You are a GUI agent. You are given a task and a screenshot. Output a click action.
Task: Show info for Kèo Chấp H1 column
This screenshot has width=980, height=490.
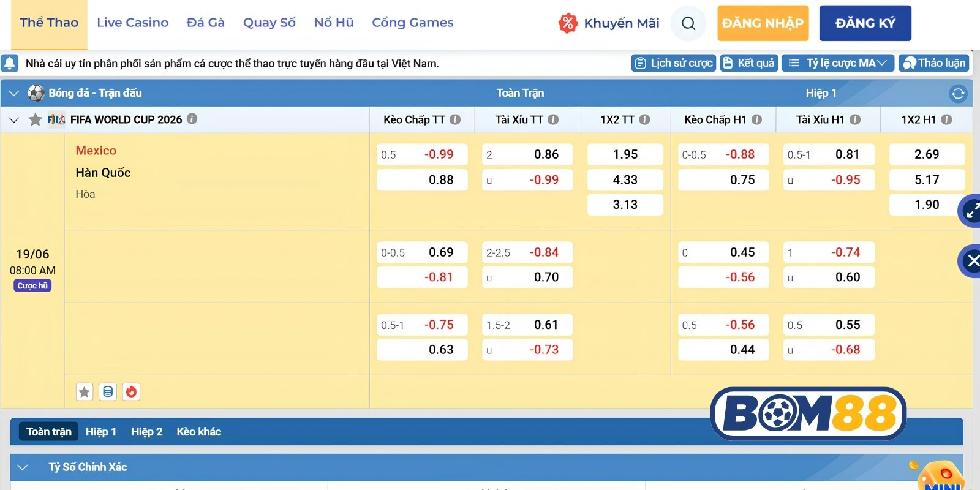757,120
